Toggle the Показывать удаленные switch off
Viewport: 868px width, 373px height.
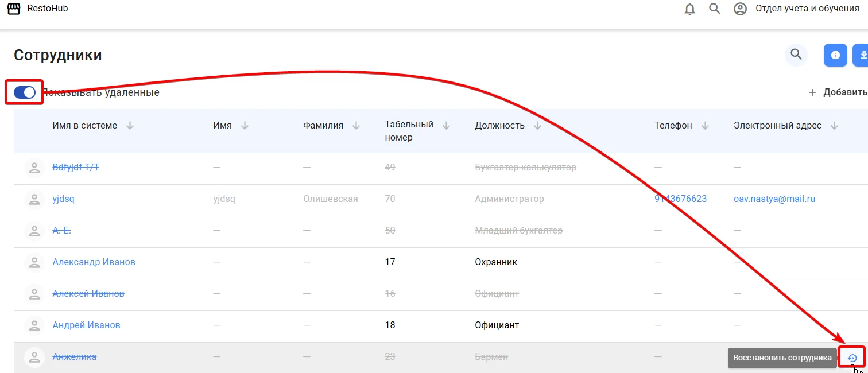coord(25,92)
